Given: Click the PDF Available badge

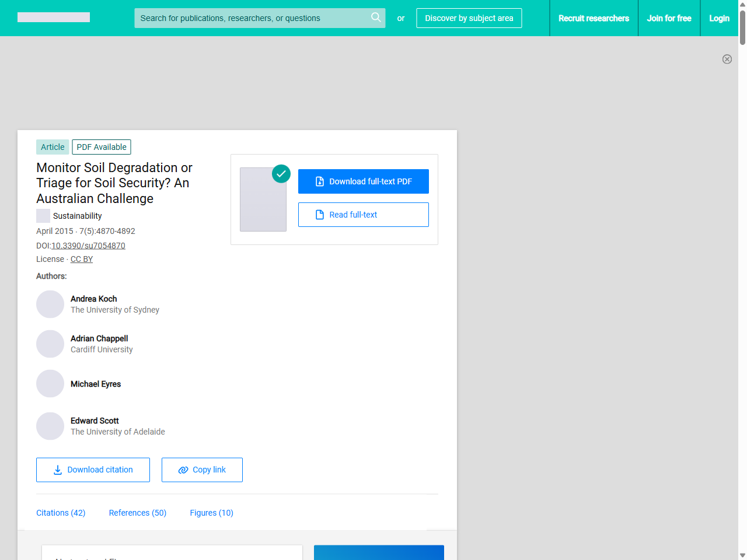Looking at the screenshot, I should [102, 147].
